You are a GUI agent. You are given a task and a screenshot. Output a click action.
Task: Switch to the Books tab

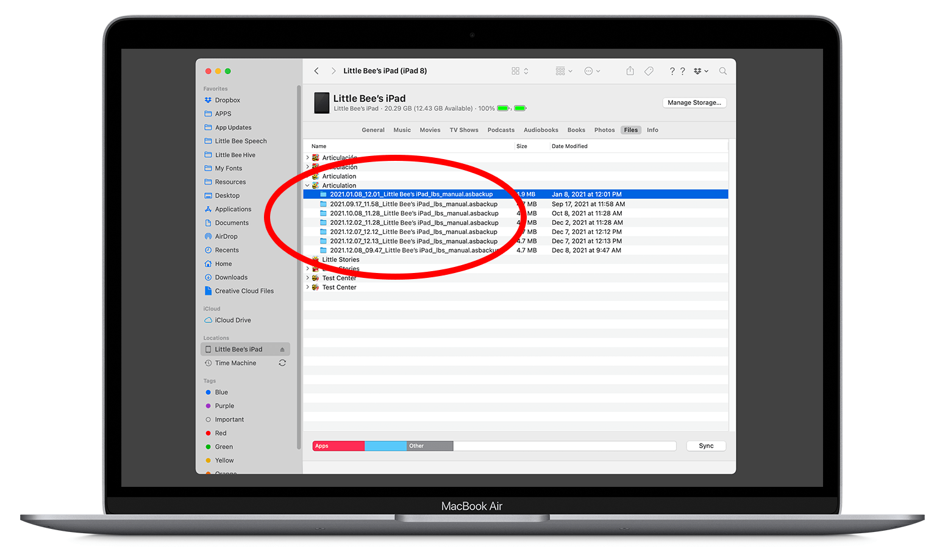point(576,130)
